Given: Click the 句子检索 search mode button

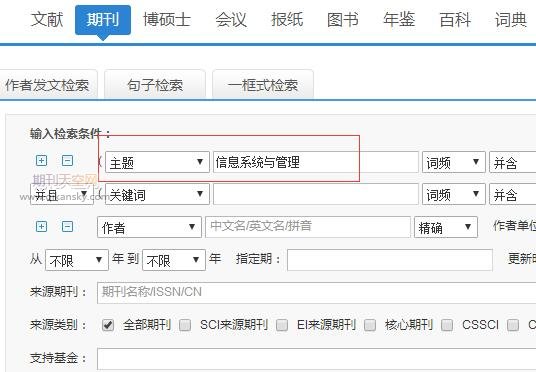Looking at the screenshot, I should (x=155, y=84).
